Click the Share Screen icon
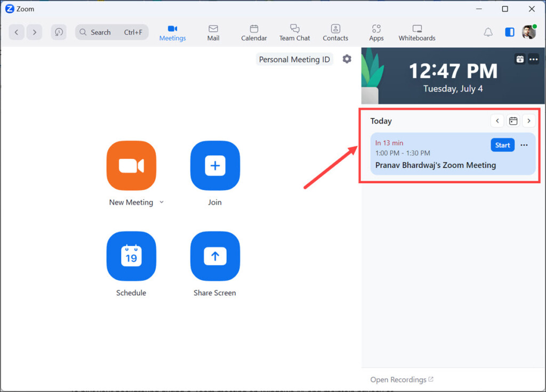 coord(215,256)
